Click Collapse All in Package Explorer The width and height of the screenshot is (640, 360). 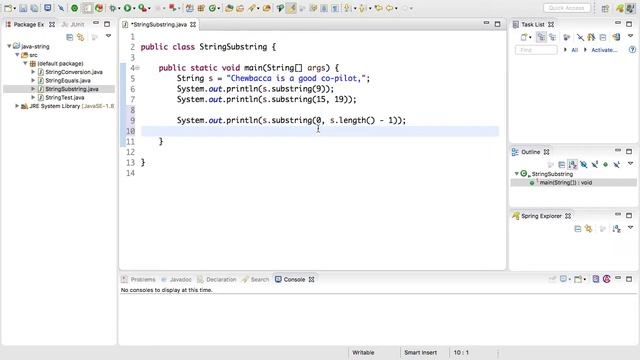[x=69, y=38]
